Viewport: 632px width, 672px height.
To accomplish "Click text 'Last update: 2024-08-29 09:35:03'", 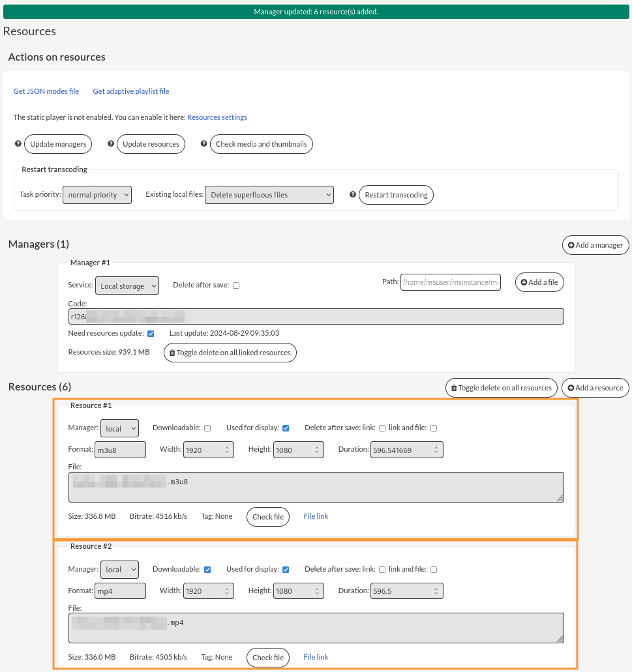I will (x=224, y=333).
